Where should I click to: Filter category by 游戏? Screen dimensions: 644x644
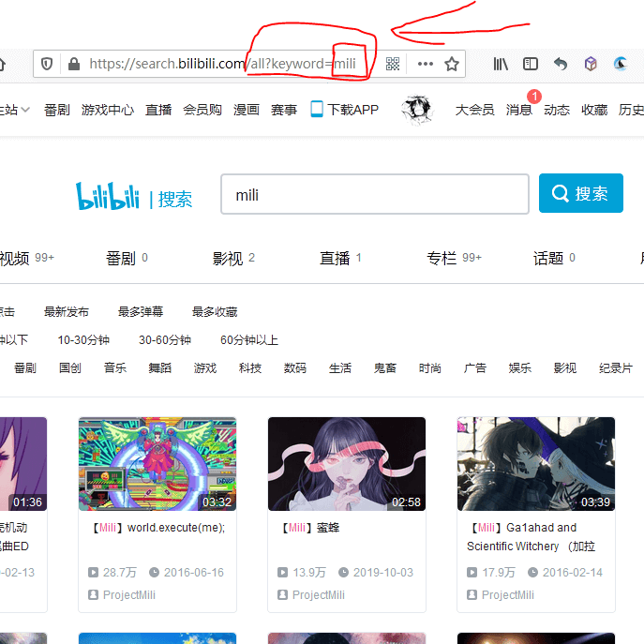205,368
